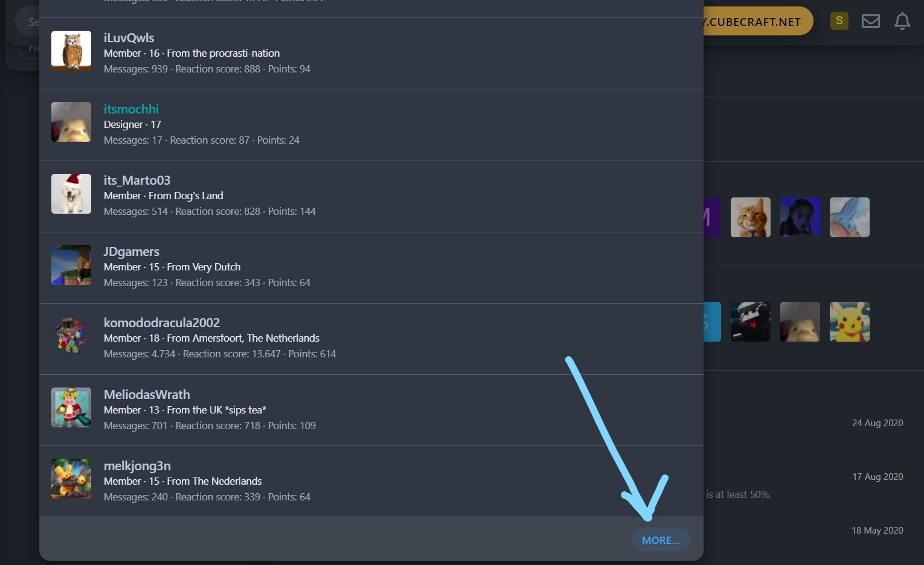The width and height of the screenshot is (924, 565).
Task: Open the orange cat avatar in background
Action: coord(751,217)
